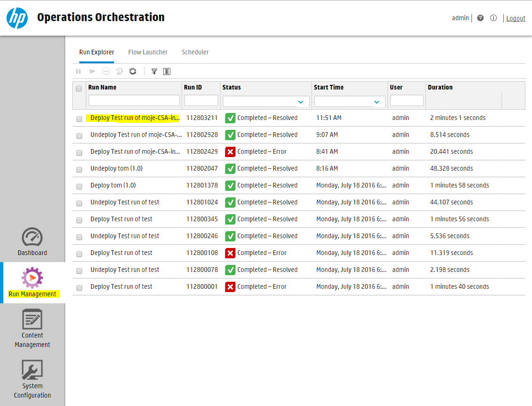Check the Deploy tom (1.0) row
Viewport: 532px width, 406px height.
pyautogui.click(x=79, y=187)
